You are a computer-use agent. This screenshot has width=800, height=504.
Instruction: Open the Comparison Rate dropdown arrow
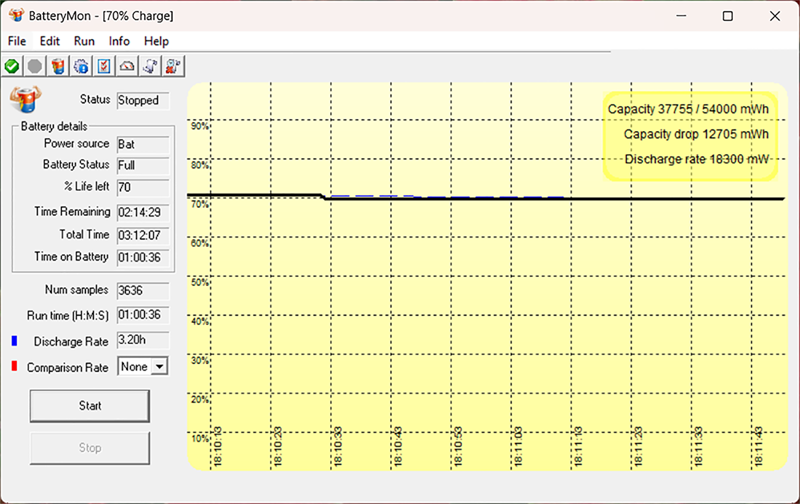[160, 367]
